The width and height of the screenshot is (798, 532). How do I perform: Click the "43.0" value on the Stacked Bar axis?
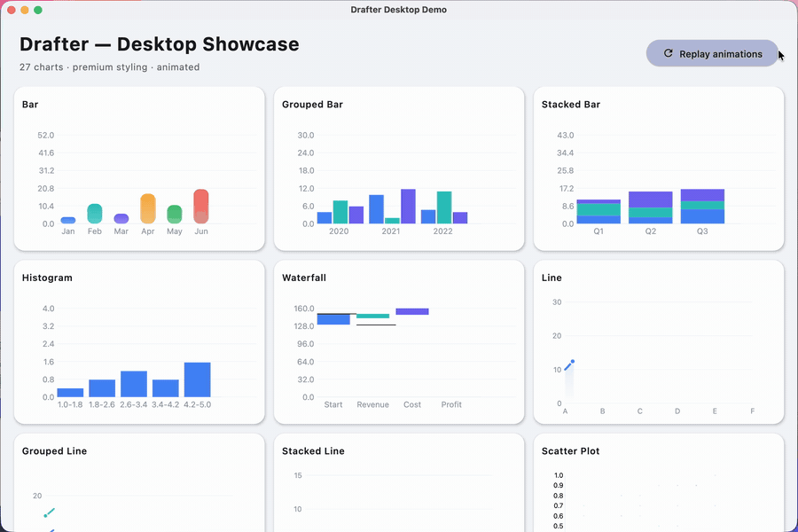566,136
